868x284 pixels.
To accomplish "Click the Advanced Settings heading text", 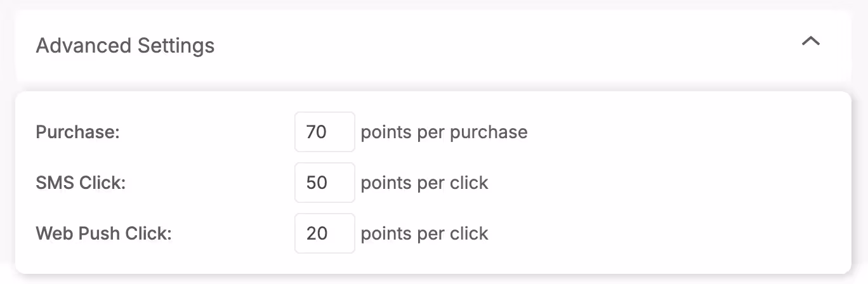I will click(x=125, y=46).
